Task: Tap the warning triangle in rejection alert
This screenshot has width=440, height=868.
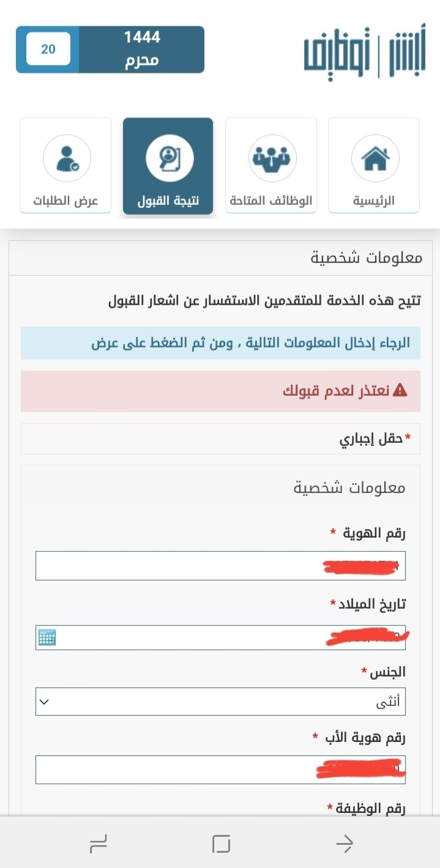Action: point(400,390)
